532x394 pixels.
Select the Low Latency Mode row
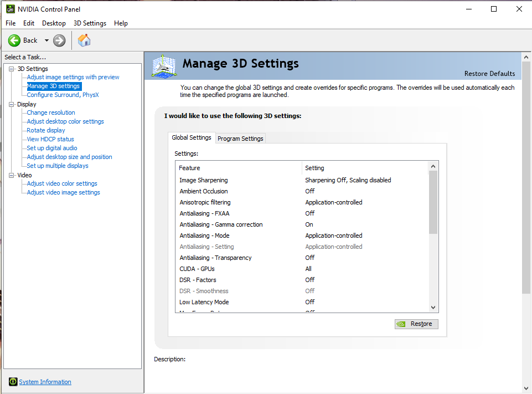click(302, 302)
